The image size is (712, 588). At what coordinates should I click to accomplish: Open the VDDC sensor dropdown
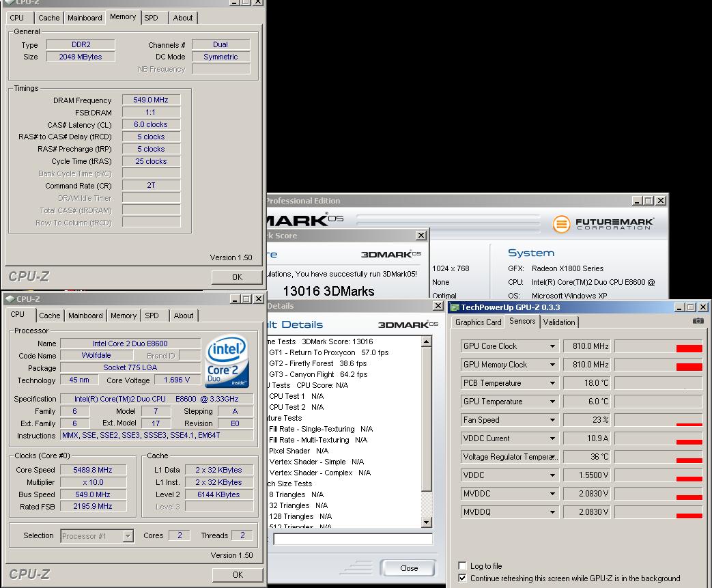tap(552, 475)
